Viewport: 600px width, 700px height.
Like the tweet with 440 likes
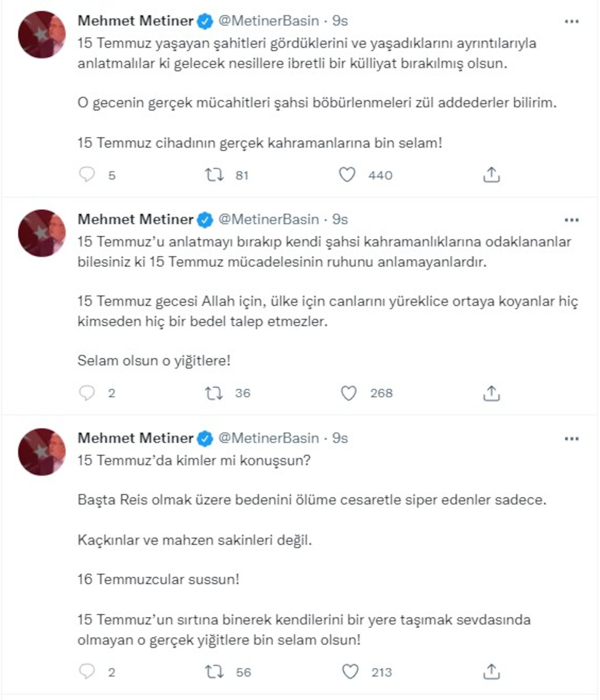347,175
